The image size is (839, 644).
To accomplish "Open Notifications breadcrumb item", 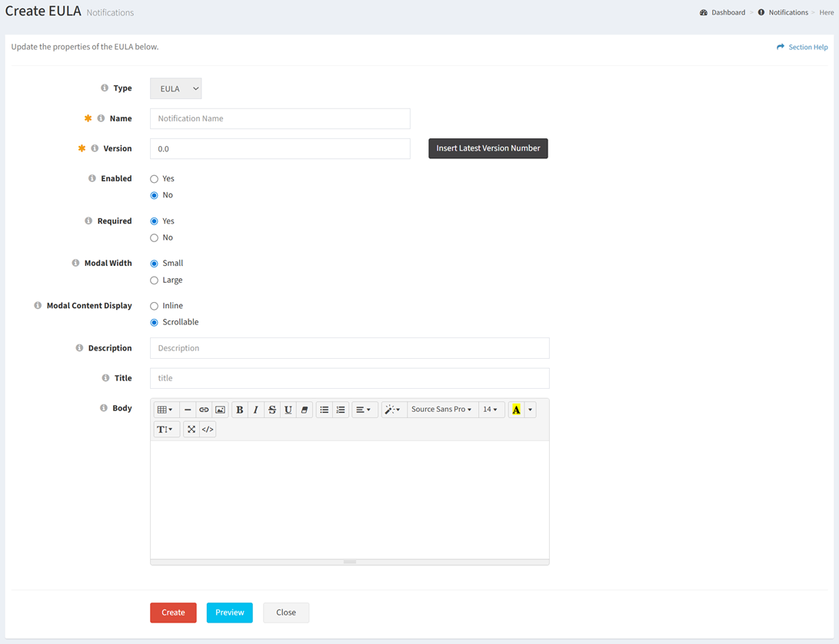I will pos(787,12).
